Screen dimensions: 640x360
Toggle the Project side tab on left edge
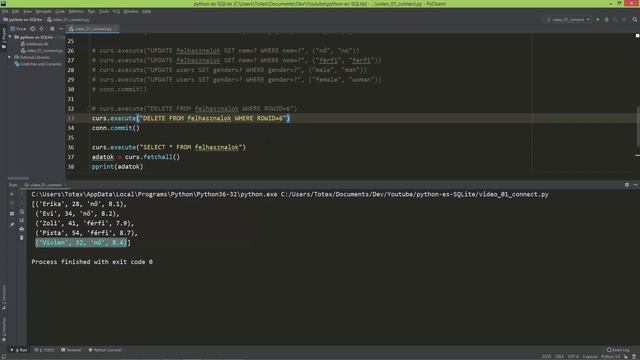click(4, 38)
